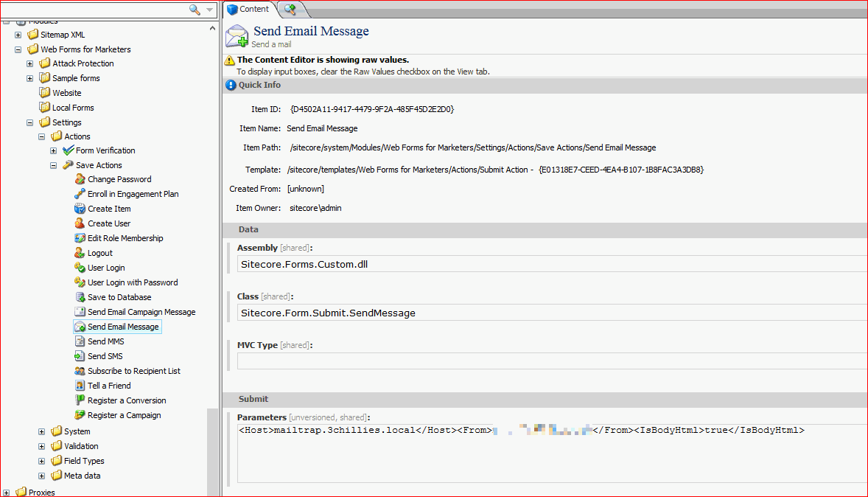Expand the System node
Image resolution: width=868 pixels, height=497 pixels.
[41, 431]
